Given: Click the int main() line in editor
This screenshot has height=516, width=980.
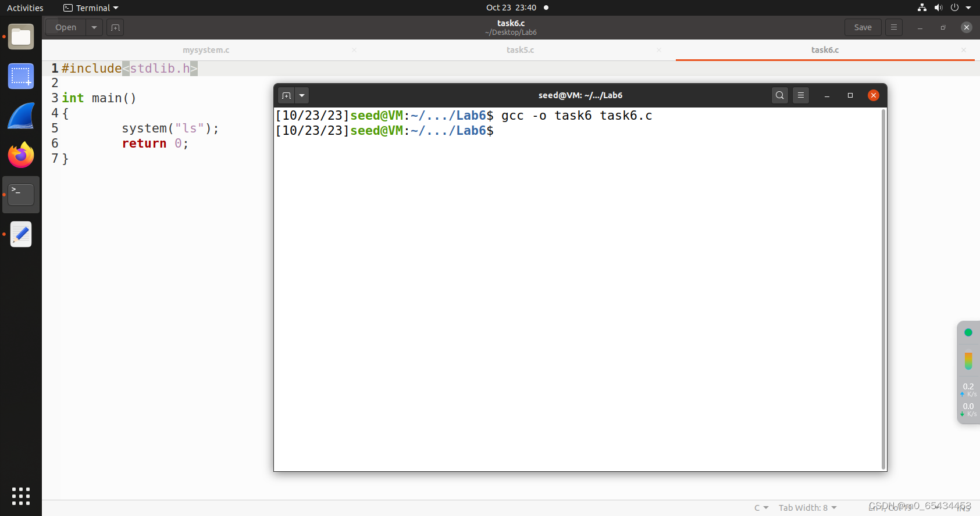Looking at the screenshot, I should pos(99,98).
